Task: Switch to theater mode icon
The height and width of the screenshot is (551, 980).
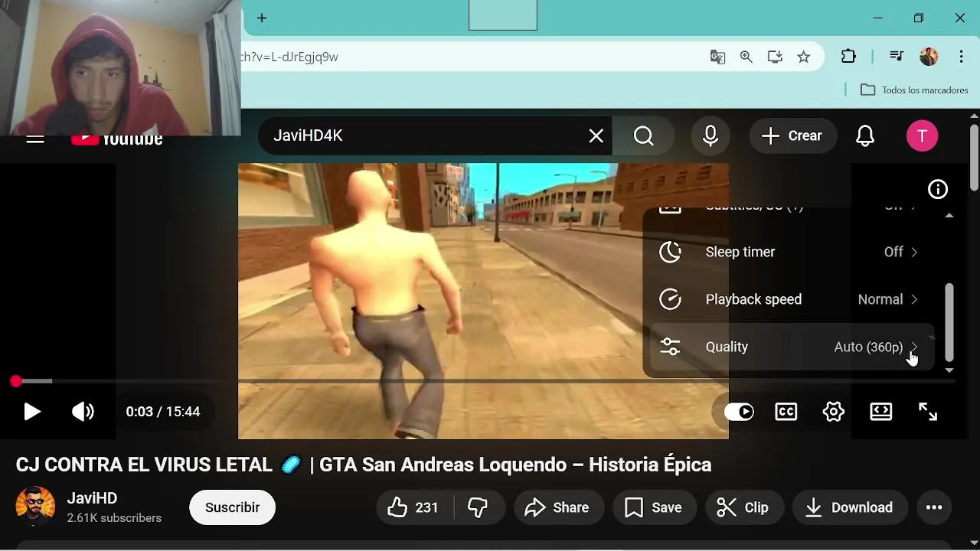Action: click(x=881, y=412)
